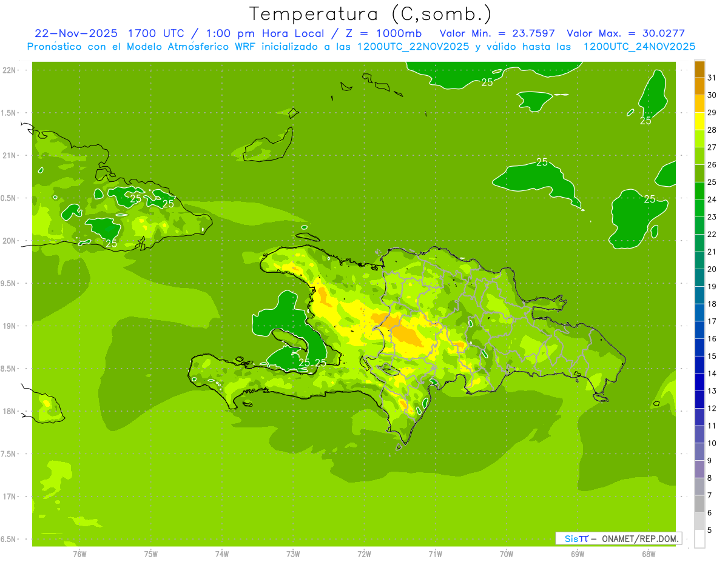Click the '8' colorbar label
This screenshot has width=728, height=562.
(x=710, y=478)
